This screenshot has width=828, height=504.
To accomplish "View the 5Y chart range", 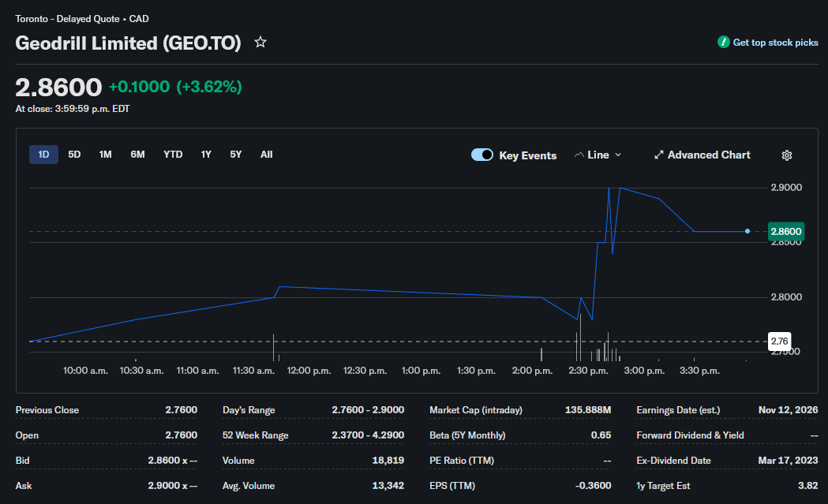I will pos(236,155).
